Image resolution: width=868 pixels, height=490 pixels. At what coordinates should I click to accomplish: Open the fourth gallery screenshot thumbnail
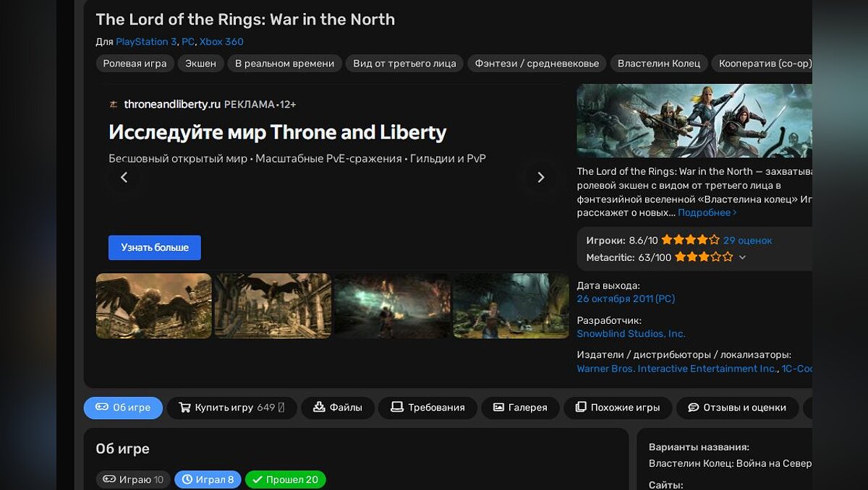(x=511, y=306)
